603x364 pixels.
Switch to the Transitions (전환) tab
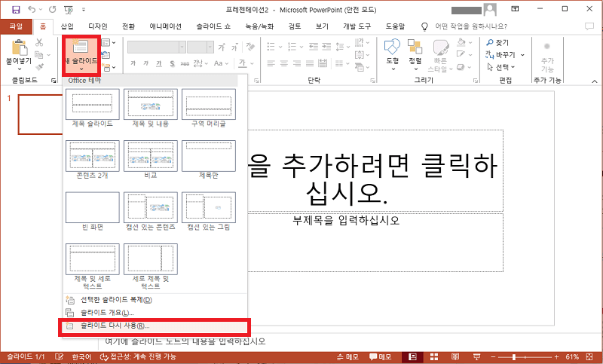click(128, 26)
